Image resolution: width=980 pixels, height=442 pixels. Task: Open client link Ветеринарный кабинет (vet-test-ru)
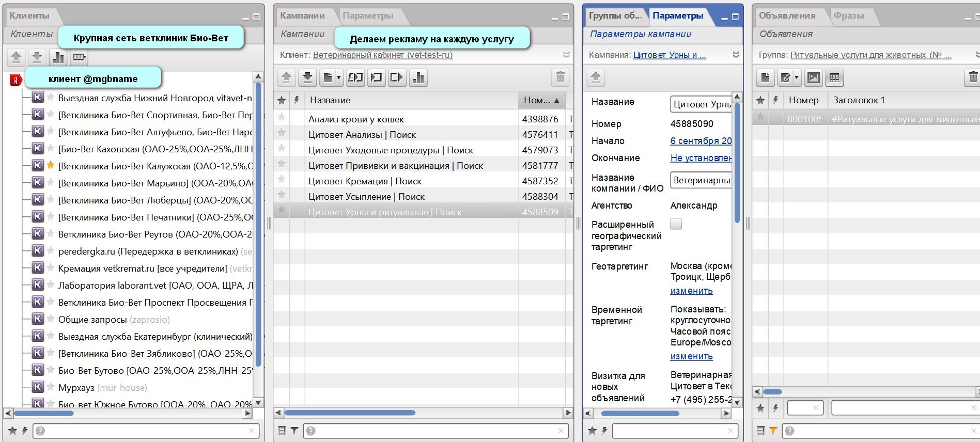[x=383, y=55]
